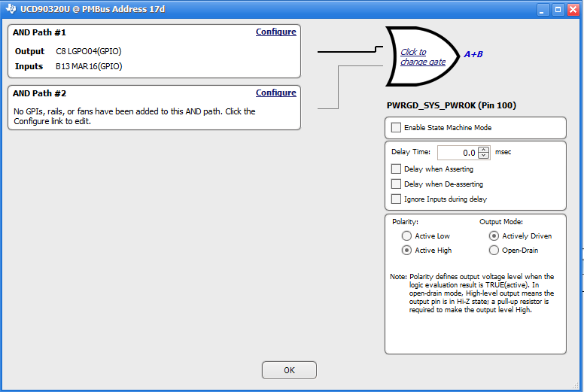Decrease Delay Time with down arrow
The width and height of the screenshot is (584, 392).
[483, 156]
